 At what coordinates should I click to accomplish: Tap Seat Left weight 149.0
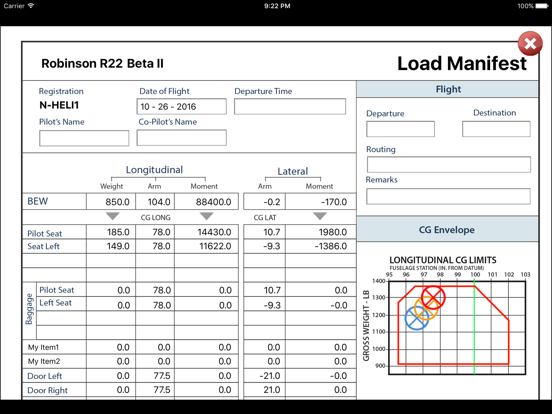(111, 246)
